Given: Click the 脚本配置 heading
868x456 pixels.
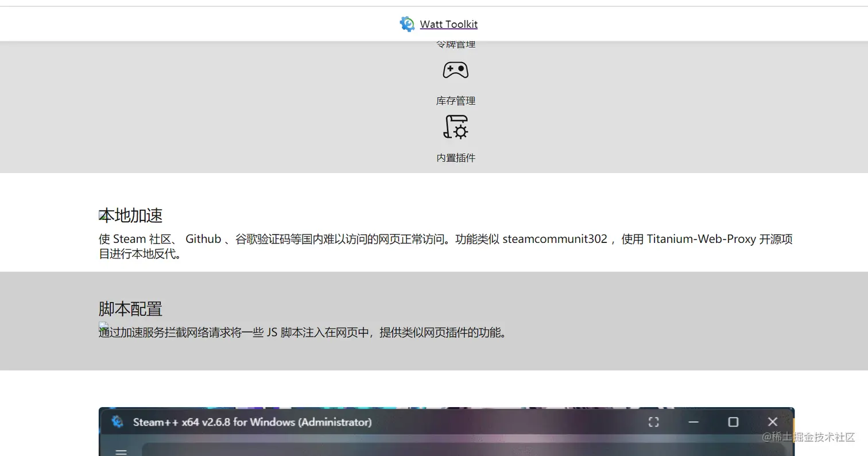Looking at the screenshot, I should [131, 308].
